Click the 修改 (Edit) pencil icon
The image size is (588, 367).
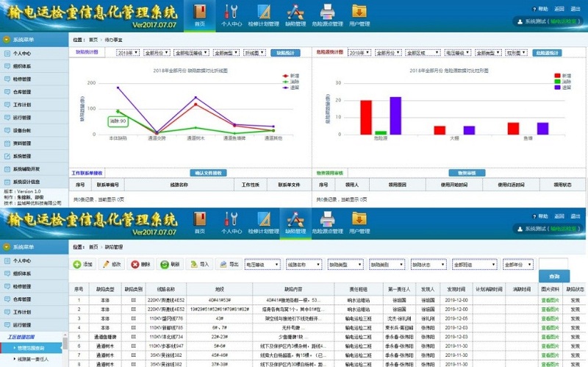tap(105, 264)
